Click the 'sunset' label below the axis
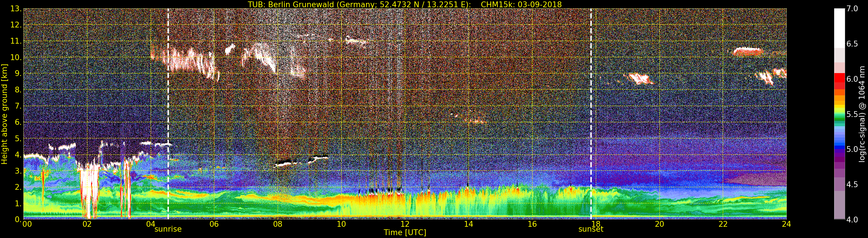This screenshot has height=238, width=868. point(591,229)
